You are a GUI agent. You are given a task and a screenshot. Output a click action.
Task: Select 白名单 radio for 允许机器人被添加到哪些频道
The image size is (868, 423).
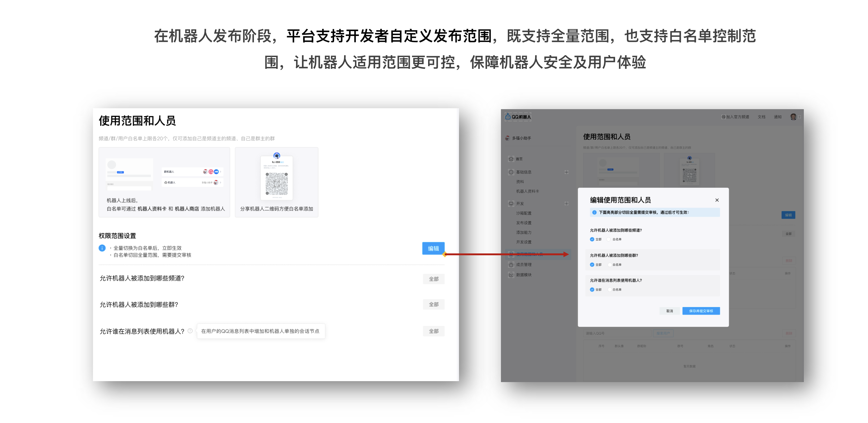pos(609,239)
